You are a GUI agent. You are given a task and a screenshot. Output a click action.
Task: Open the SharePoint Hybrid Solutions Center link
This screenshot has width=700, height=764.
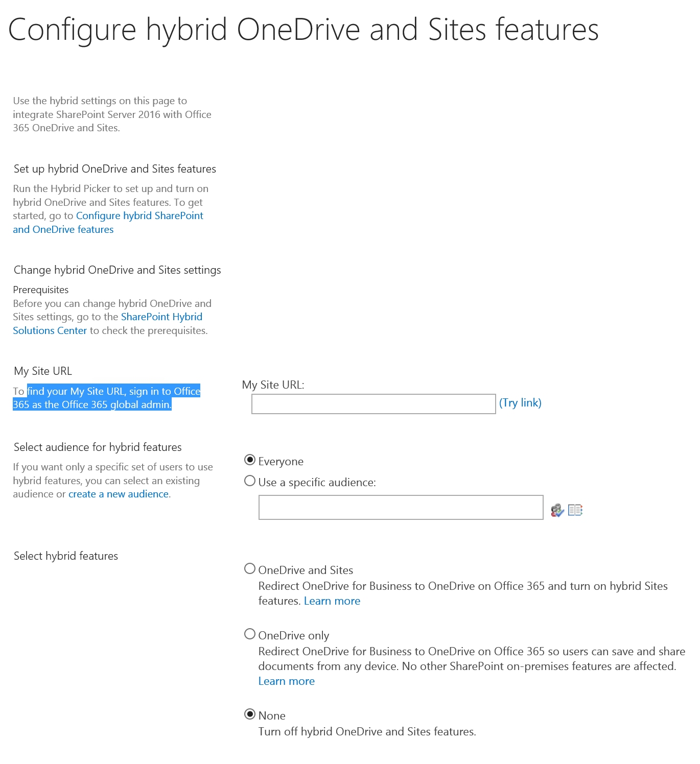pos(161,317)
